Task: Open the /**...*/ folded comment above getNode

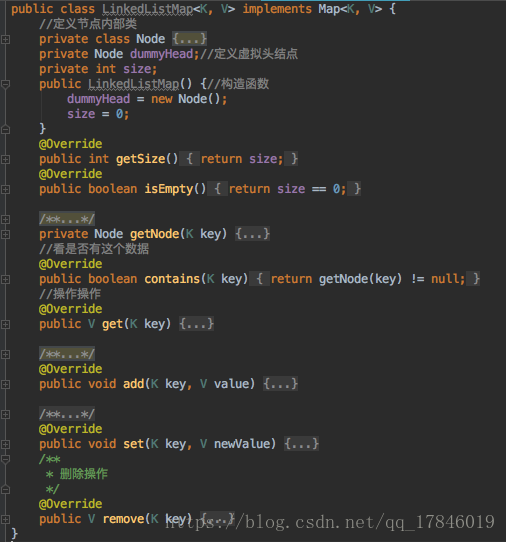Action: pyautogui.click(x=67, y=219)
